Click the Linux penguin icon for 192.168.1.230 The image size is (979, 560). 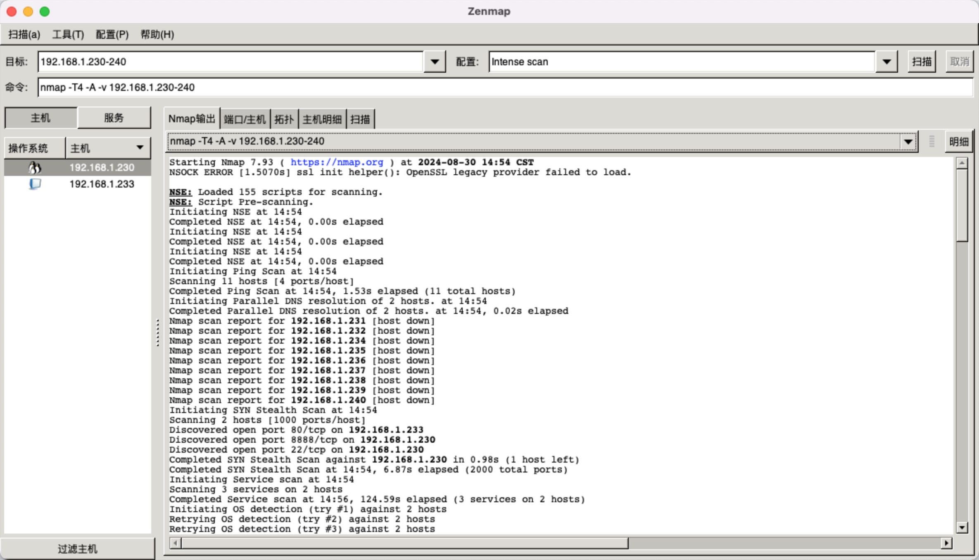point(35,168)
